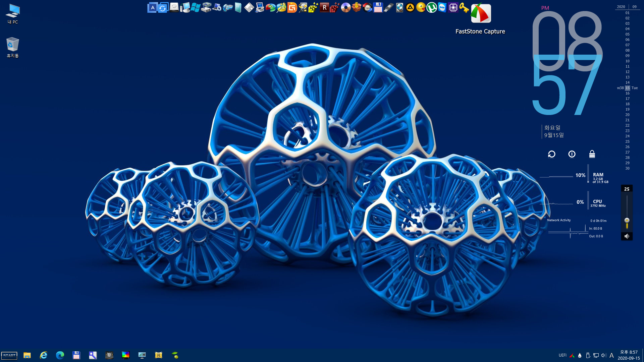Select day 30 in the calendar strip
The width and height of the screenshot is (644, 362).
click(628, 168)
